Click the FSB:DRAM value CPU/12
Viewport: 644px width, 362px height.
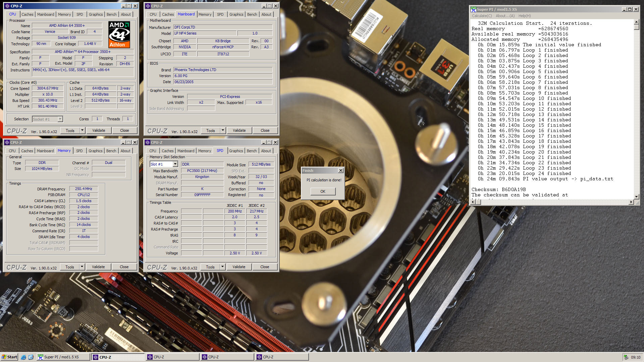coord(84,195)
